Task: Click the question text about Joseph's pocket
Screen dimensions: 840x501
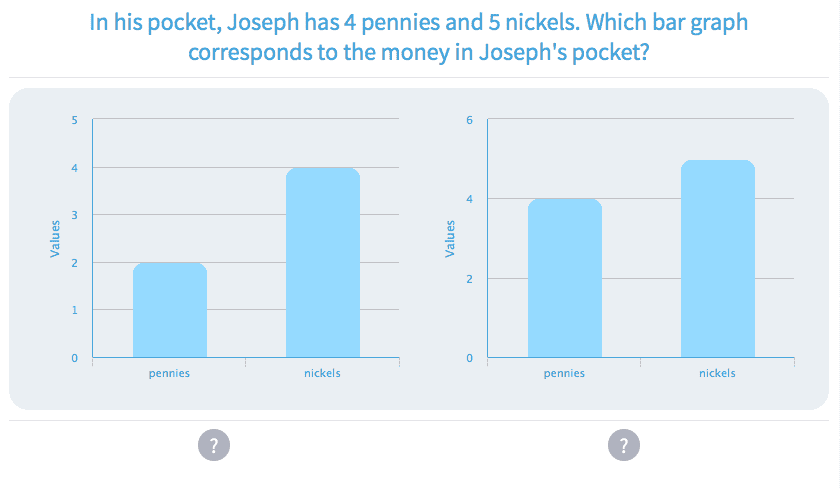Action: (x=419, y=36)
